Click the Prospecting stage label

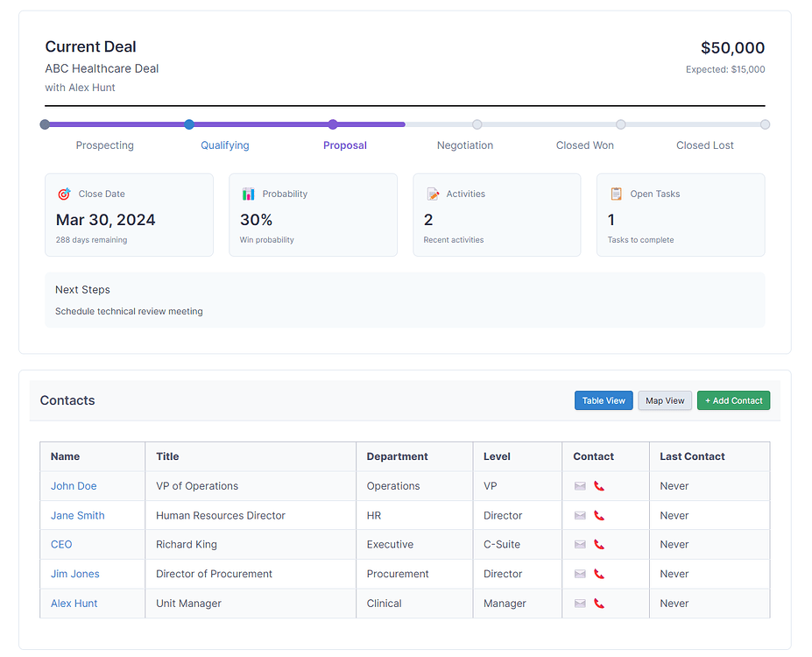pos(104,145)
